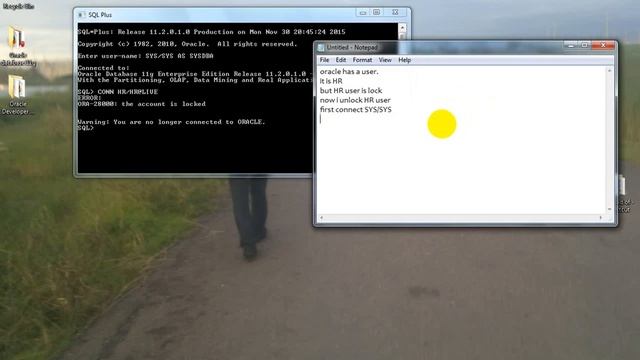Open the Help menu in Notepad
Screen dimensions: 640x360
(404, 60)
